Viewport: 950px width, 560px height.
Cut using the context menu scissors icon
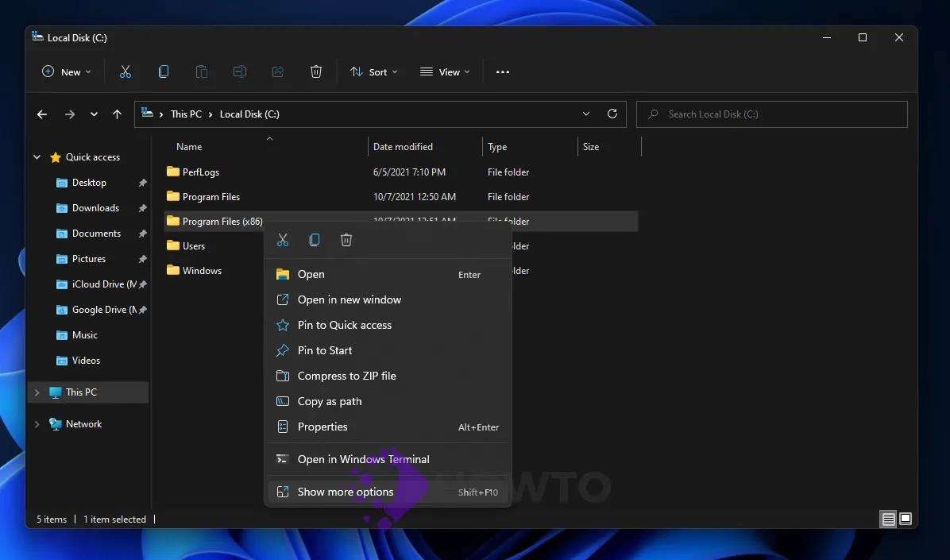click(283, 240)
